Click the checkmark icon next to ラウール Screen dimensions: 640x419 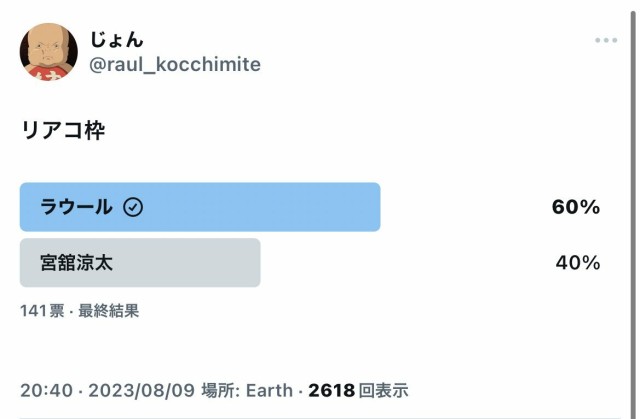pos(133,207)
